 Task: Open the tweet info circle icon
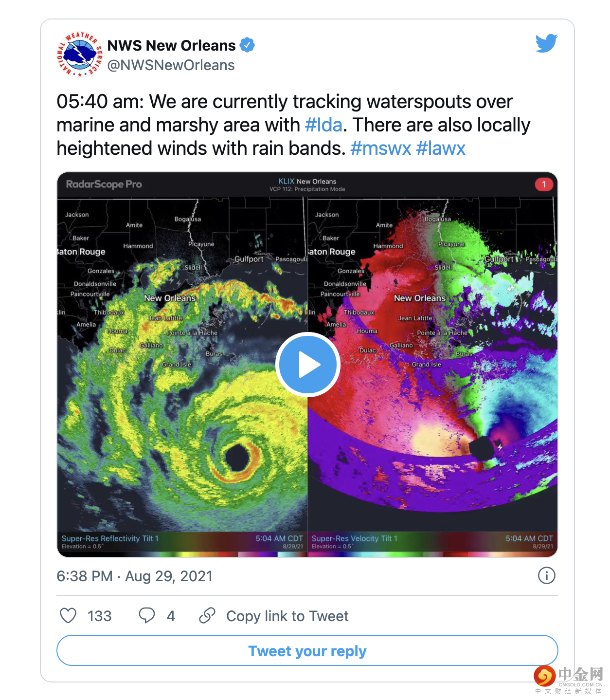(546, 575)
